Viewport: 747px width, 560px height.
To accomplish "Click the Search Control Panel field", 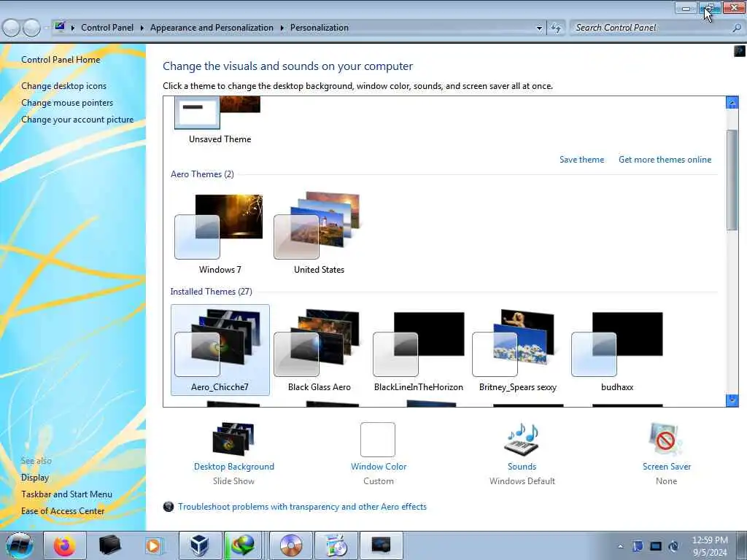I will 651,28.
